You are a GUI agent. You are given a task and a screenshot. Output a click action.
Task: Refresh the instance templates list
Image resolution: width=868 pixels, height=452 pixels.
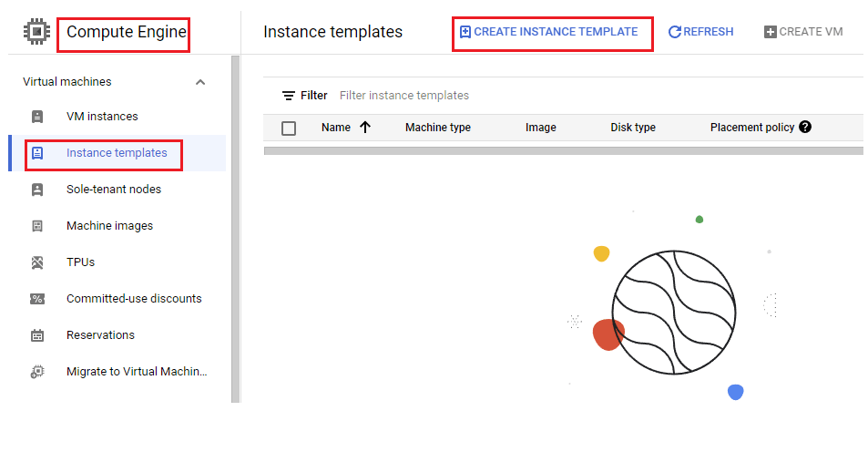click(x=700, y=32)
